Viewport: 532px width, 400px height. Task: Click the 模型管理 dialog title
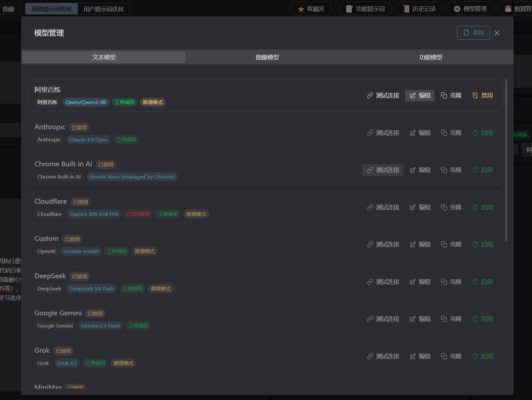(49, 33)
